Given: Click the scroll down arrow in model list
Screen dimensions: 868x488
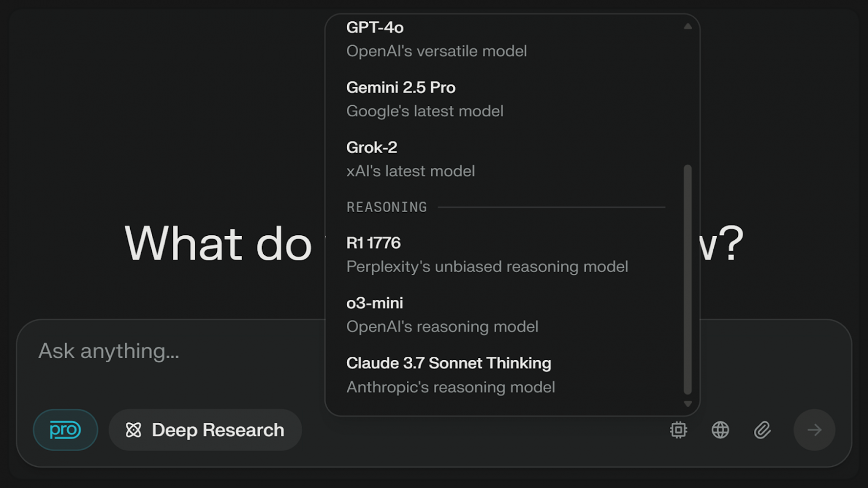Looking at the screenshot, I should click(x=688, y=404).
